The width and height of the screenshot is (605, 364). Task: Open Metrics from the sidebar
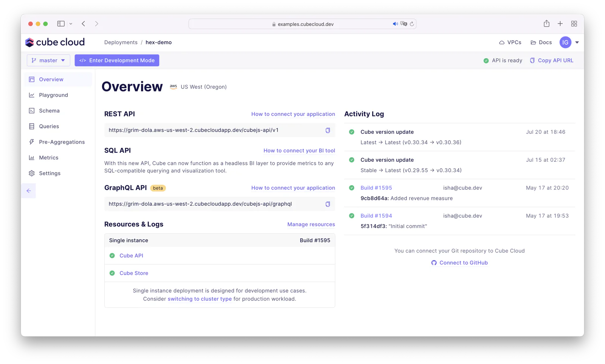coord(59,158)
